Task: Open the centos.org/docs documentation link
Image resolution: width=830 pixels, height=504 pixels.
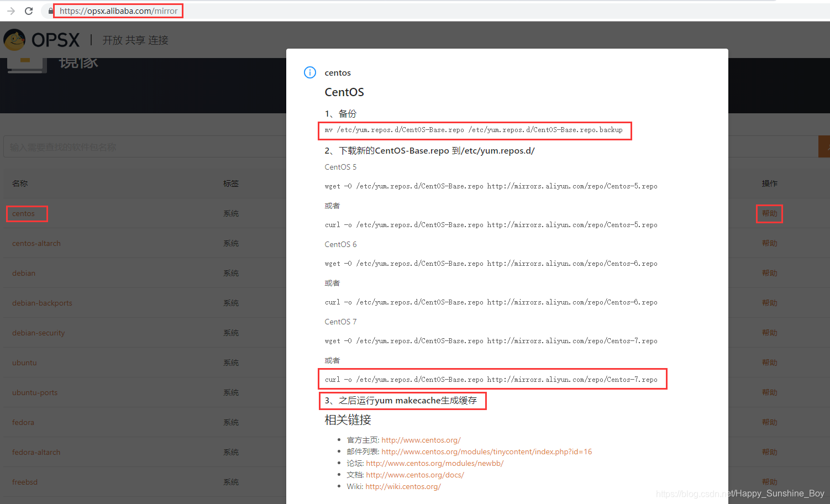Action: click(415, 475)
